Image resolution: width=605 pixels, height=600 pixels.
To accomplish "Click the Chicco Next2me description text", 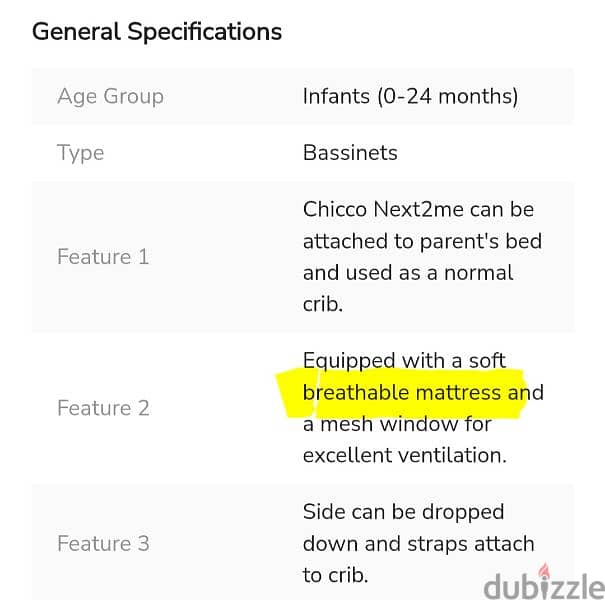I will [x=422, y=257].
